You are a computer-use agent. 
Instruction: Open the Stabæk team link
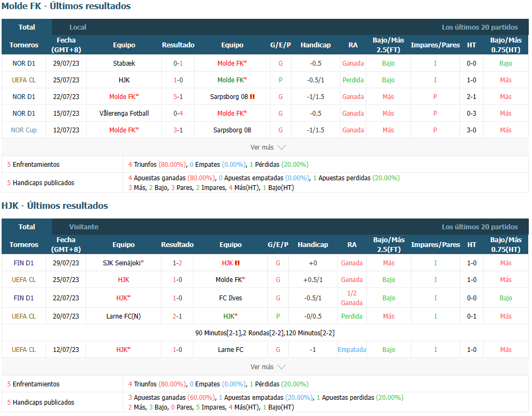pos(124,64)
